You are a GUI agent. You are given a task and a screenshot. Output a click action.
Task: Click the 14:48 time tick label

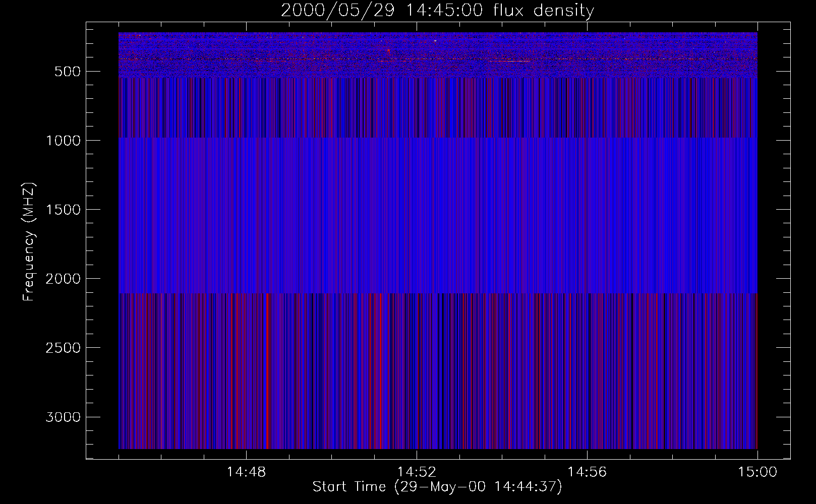tap(246, 472)
